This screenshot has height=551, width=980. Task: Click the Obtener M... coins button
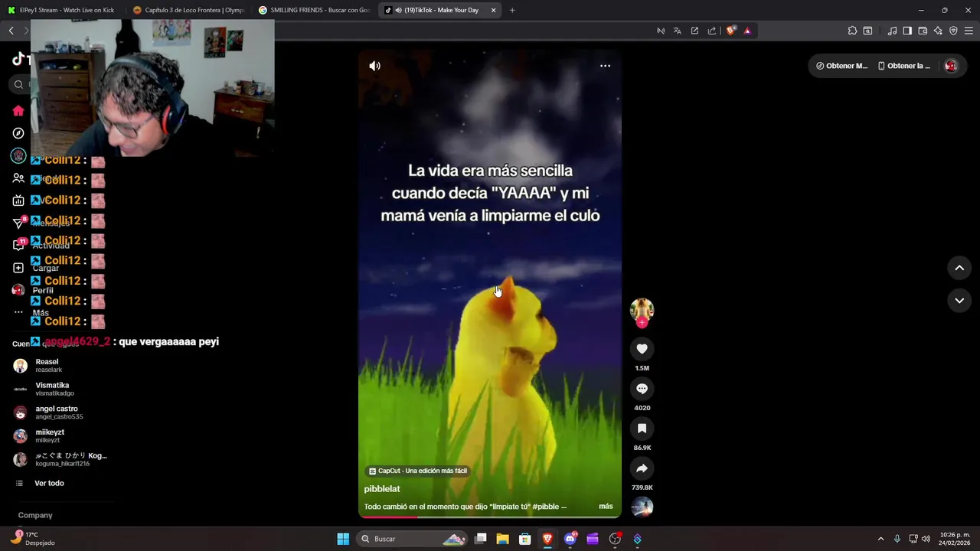click(841, 66)
